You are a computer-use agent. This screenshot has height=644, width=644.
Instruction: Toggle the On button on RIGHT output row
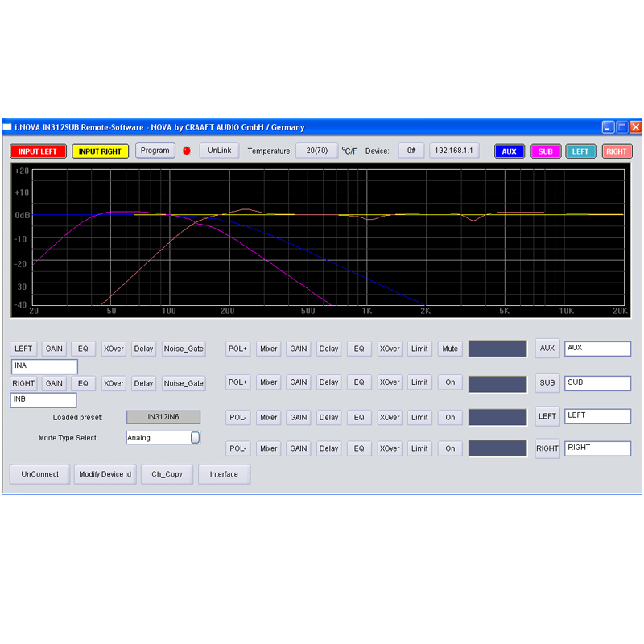click(450, 449)
